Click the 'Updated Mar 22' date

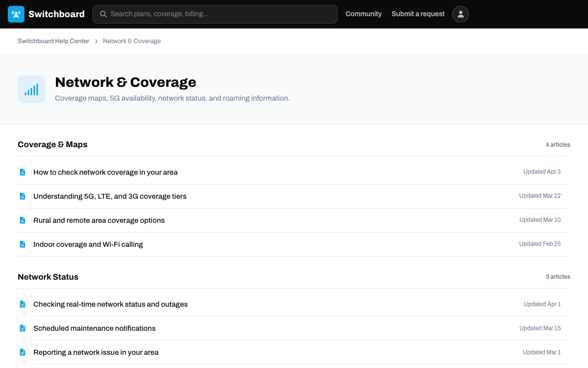pos(540,196)
